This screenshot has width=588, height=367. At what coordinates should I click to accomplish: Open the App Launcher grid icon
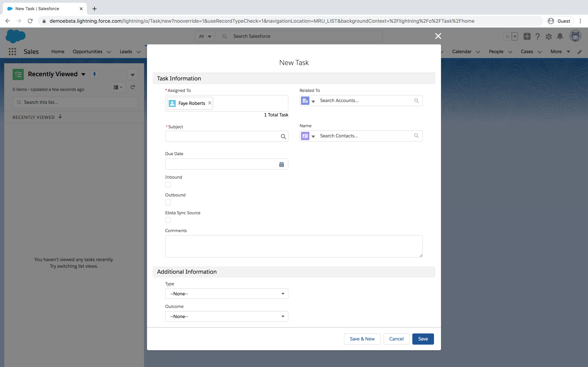(12, 51)
